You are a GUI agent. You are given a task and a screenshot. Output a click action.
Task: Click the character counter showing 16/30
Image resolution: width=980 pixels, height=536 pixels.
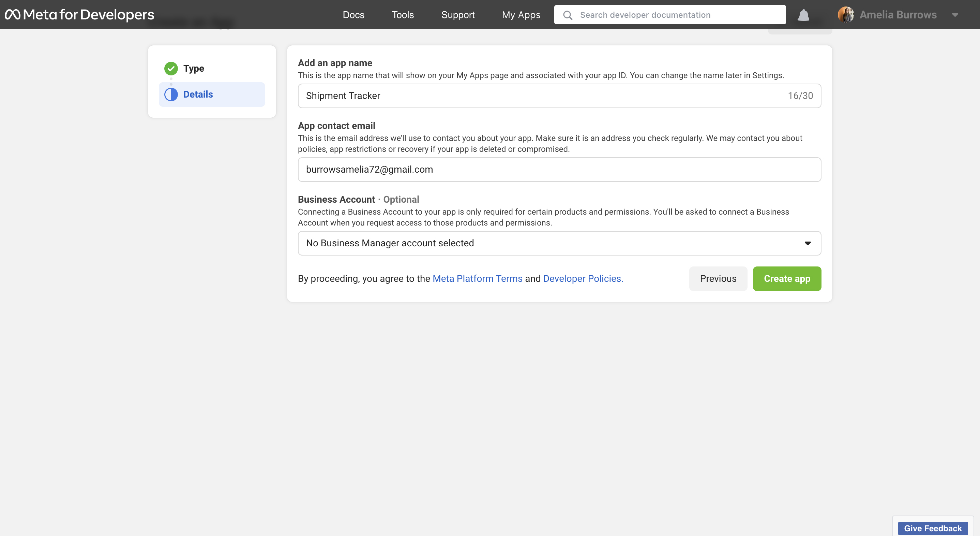(800, 96)
